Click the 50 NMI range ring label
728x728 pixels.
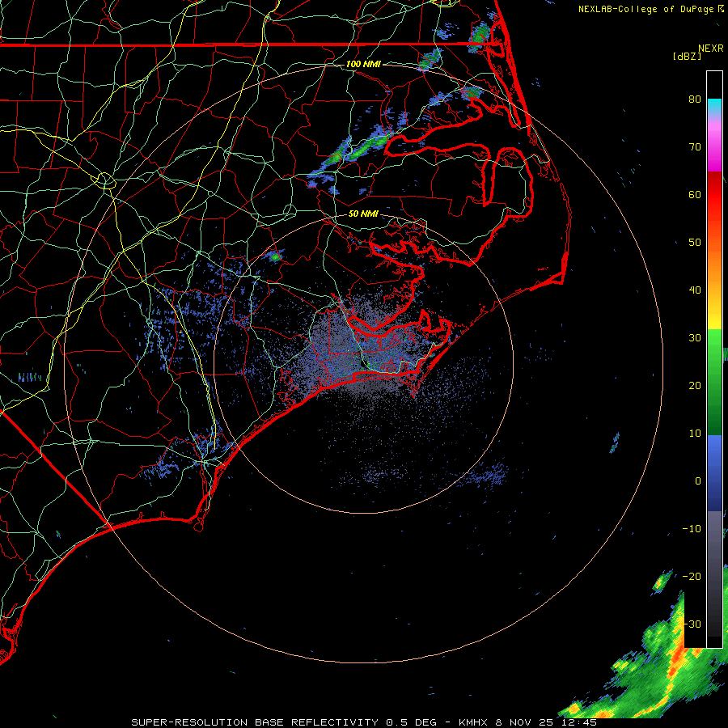pos(363,214)
